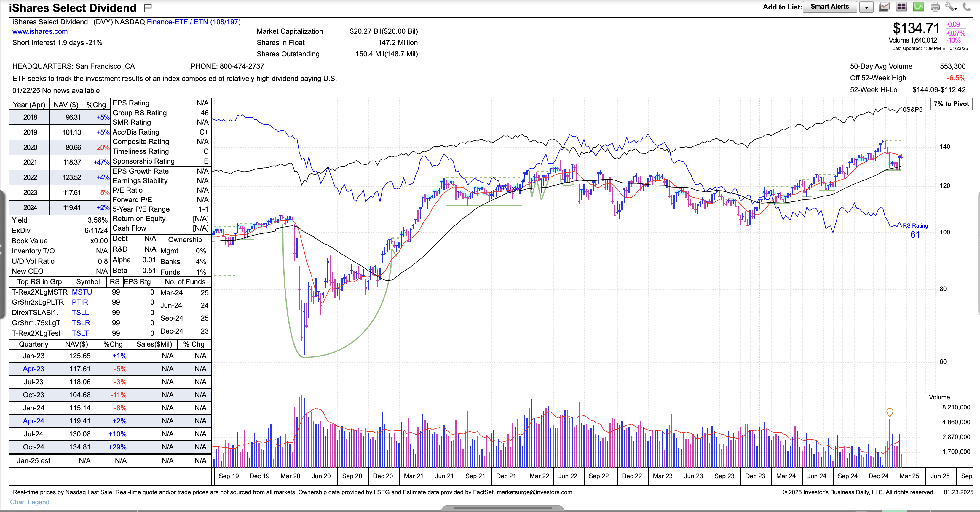
Task: Click the four-panel grid layout icon
Action: 901,7
